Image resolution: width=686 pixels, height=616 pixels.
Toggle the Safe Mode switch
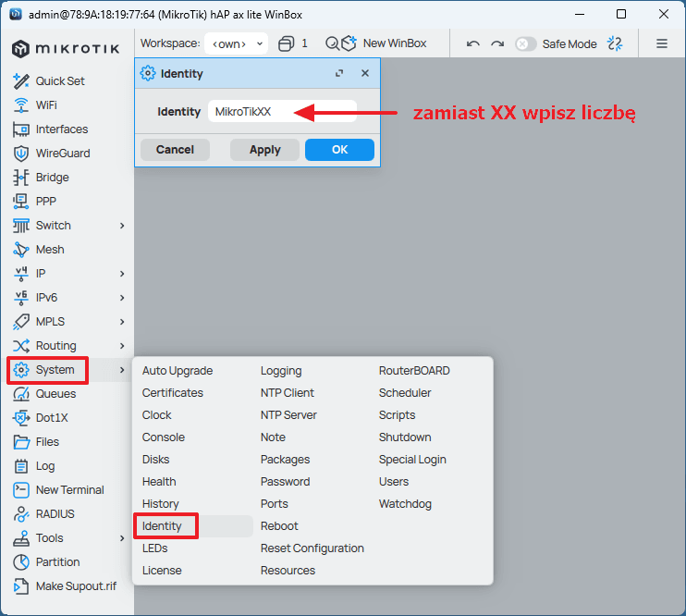(526, 43)
